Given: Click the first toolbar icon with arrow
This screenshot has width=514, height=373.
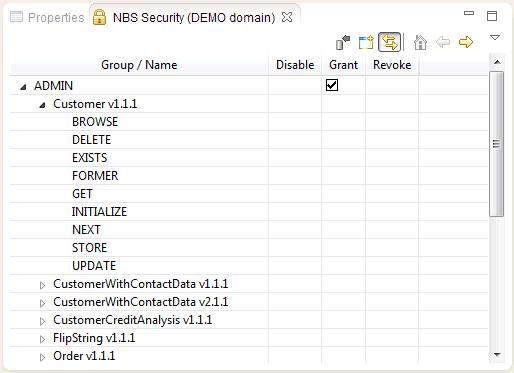Looking at the screenshot, I should (343, 42).
